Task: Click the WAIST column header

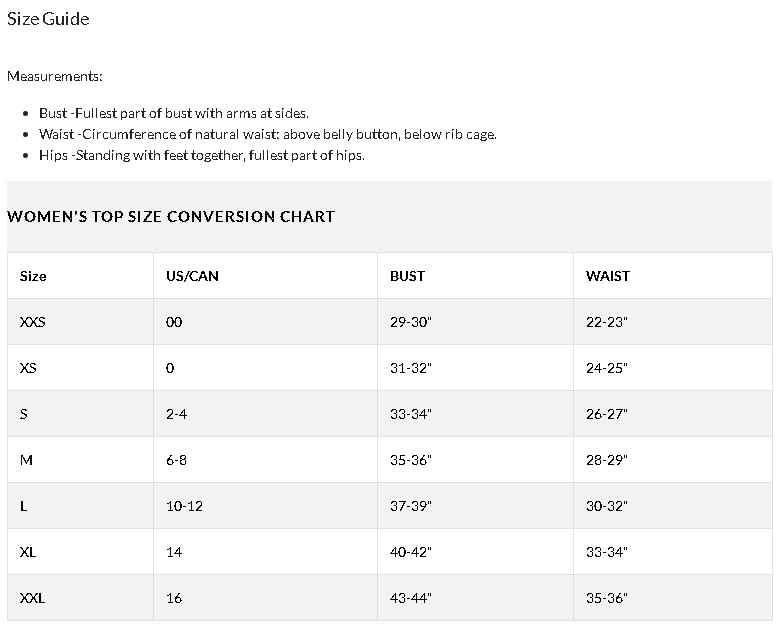Action: point(607,276)
